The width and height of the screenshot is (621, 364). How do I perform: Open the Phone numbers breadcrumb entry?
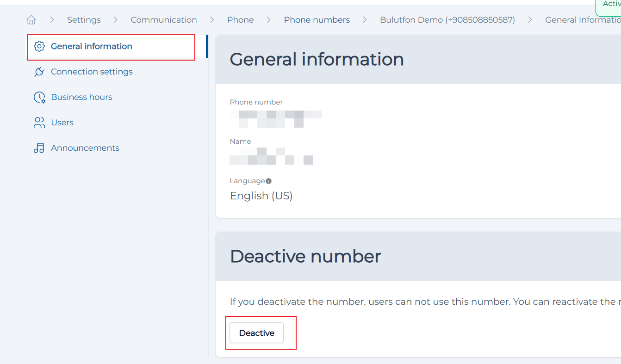[x=317, y=19]
